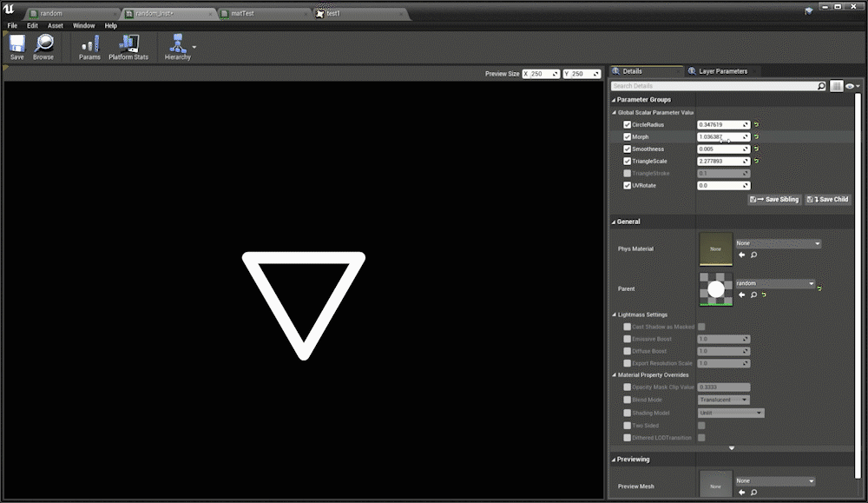Open the Params toolbar tool
This screenshot has width=868, height=503.
pos(89,47)
